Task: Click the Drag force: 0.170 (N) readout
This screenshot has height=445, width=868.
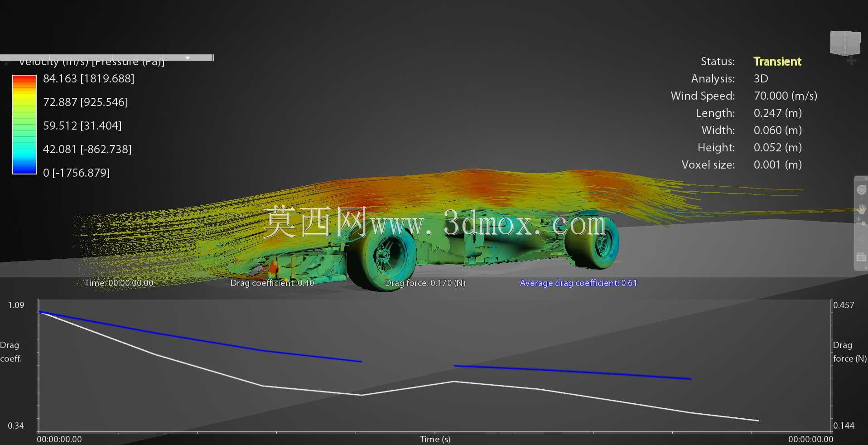Action: point(425,283)
